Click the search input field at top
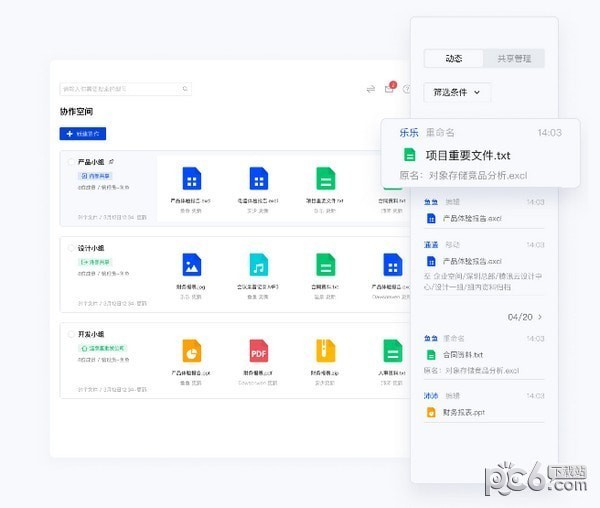The image size is (600, 508). click(120, 89)
